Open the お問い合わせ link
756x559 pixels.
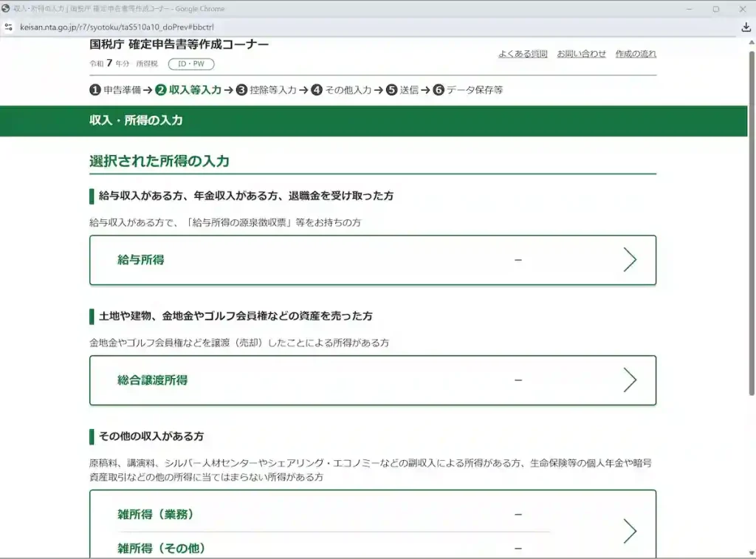tap(581, 54)
